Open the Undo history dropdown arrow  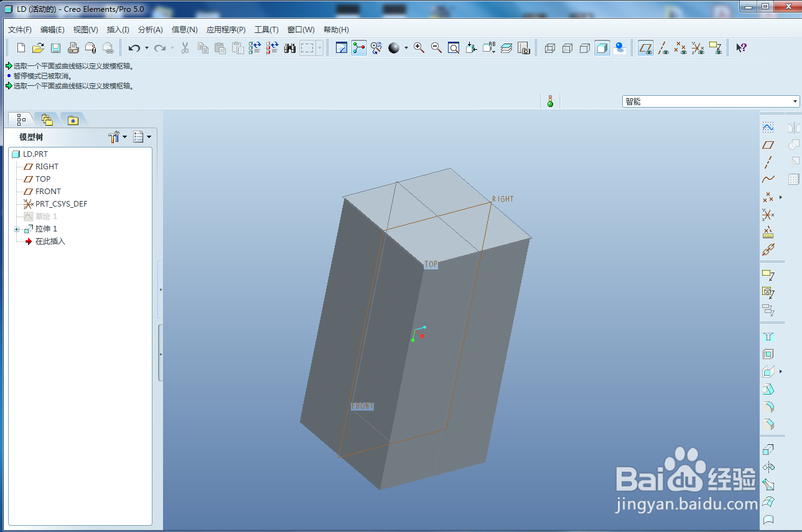[x=147, y=48]
